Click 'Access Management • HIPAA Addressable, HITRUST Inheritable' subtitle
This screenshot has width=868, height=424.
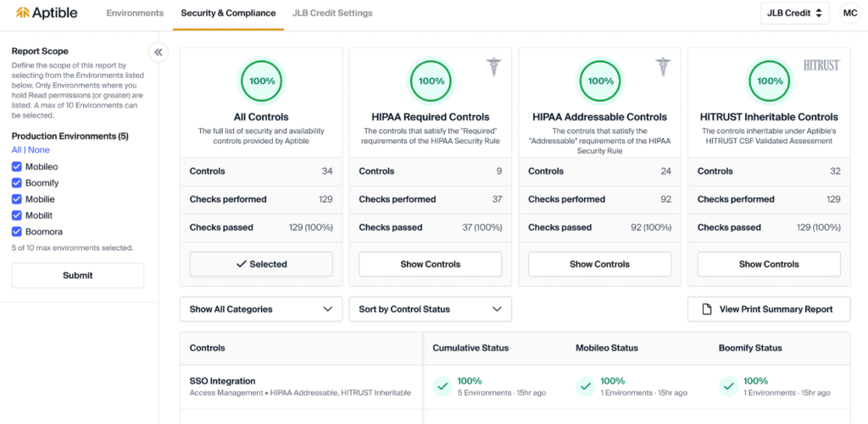(x=301, y=393)
